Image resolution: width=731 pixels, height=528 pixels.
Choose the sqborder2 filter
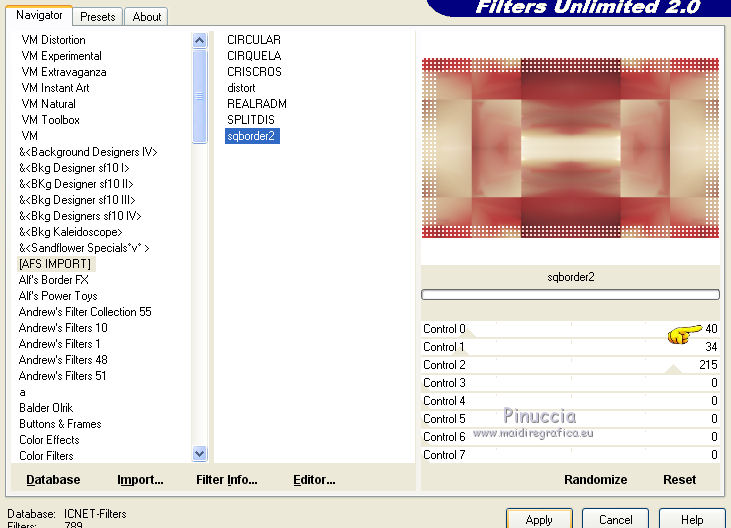point(252,136)
